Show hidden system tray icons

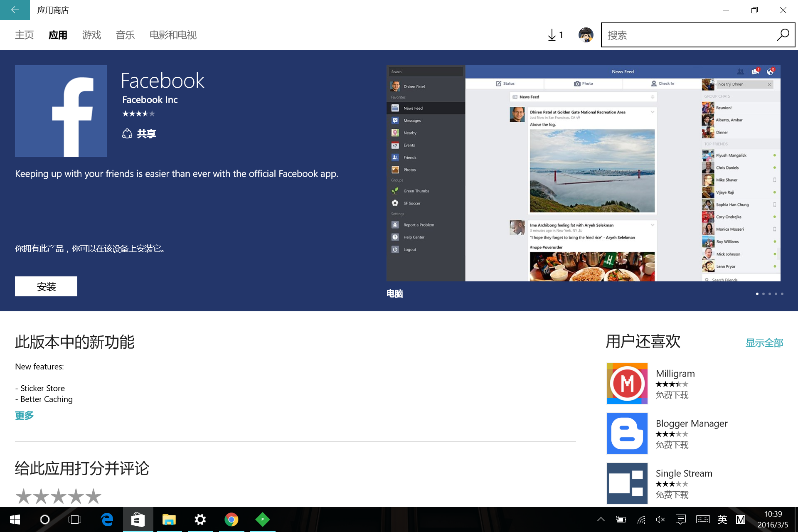pos(601,520)
